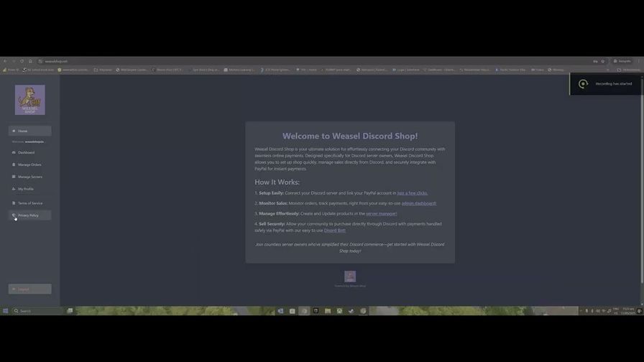Click the "Welcome to Weasel Discord Shop!" heading
The width and height of the screenshot is (644, 362).
(x=350, y=136)
